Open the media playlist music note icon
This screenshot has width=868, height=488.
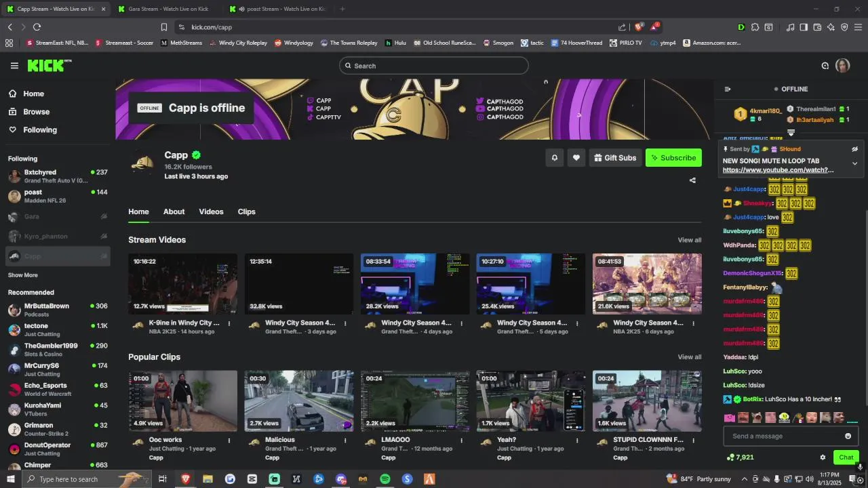pyautogui.click(x=790, y=27)
